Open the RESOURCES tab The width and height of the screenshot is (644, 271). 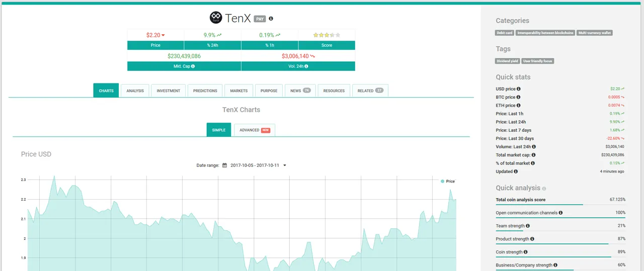tap(334, 91)
